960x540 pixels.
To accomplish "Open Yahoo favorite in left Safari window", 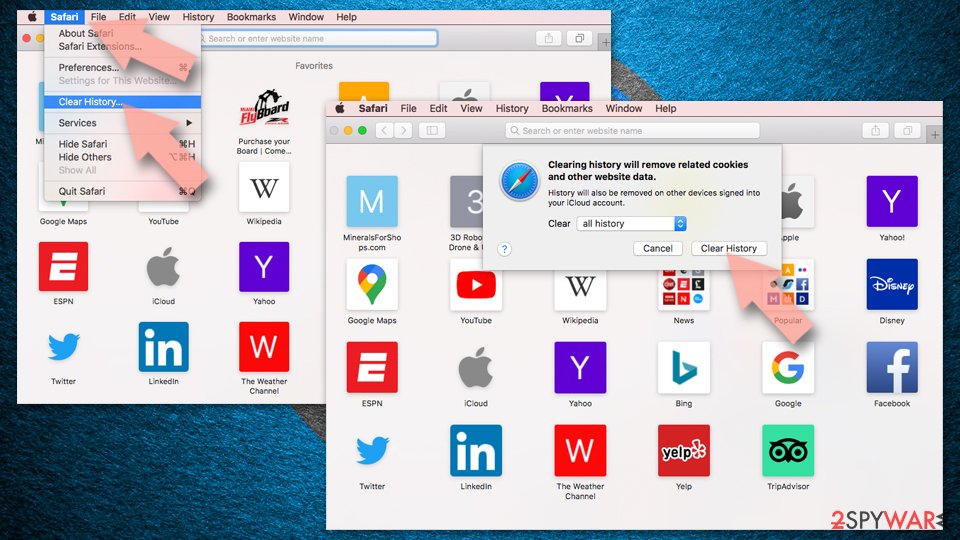I will pyautogui.click(x=264, y=266).
